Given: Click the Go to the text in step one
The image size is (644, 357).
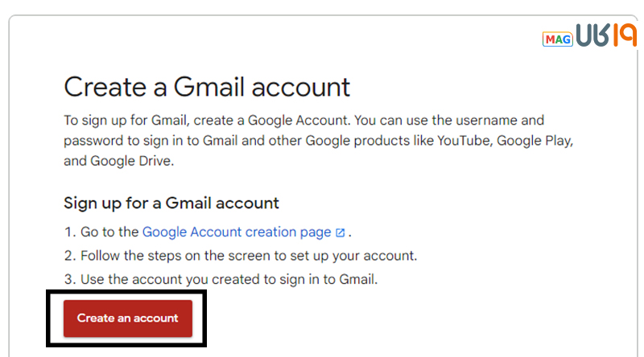Looking at the screenshot, I should (110, 232).
